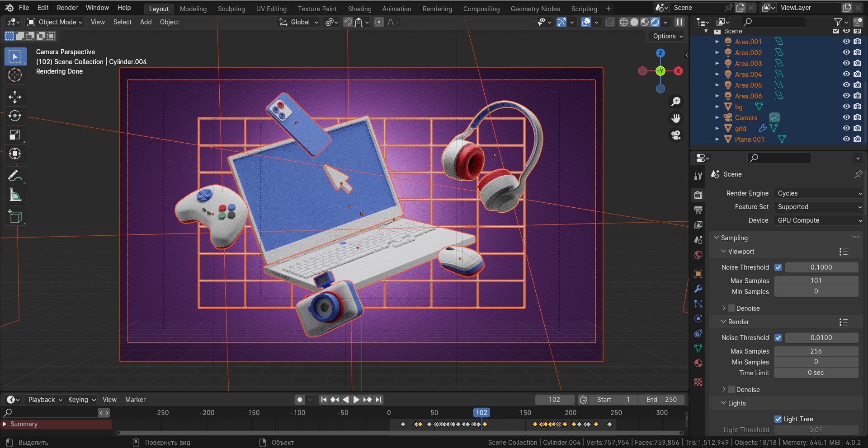
Task: Activate the Move tool
Action: pos(15,97)
